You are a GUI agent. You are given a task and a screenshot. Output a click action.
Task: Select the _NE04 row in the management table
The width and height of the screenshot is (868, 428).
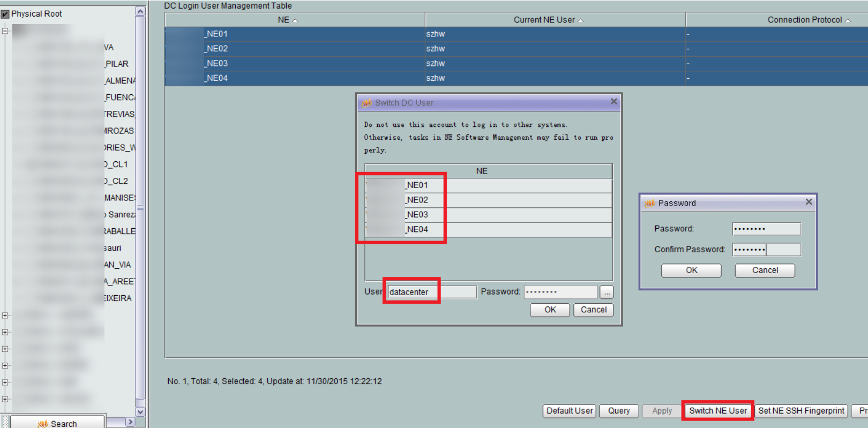(517, 78)
